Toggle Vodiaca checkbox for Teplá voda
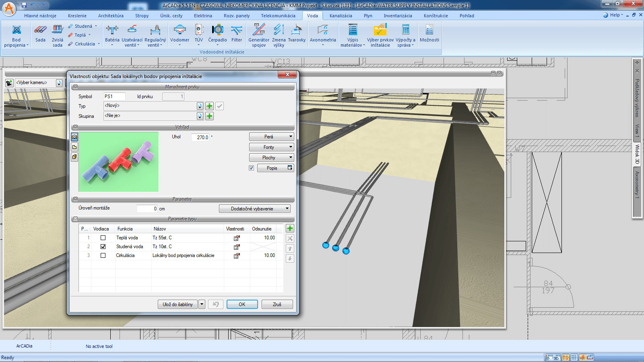The width and height of the screenshot is (644, 362). coord(103,238)
